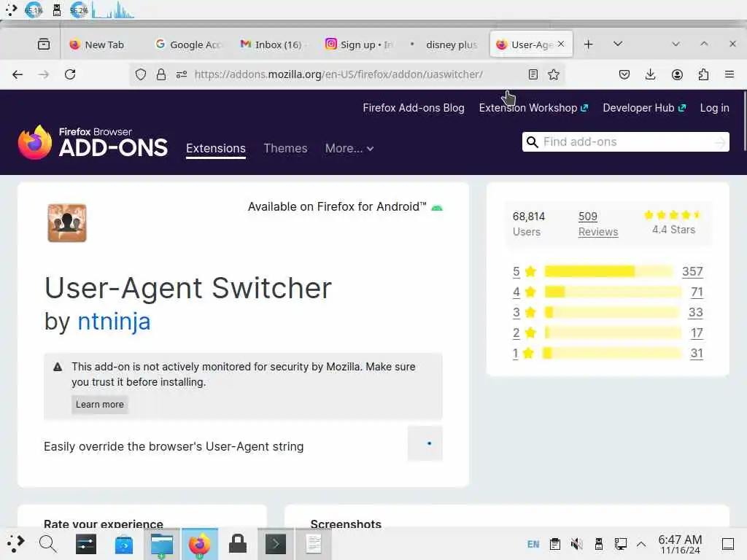The height and width of the screenshot is (560, 747).
Task: Click the Show Desktop tray button
Action: 727,544
